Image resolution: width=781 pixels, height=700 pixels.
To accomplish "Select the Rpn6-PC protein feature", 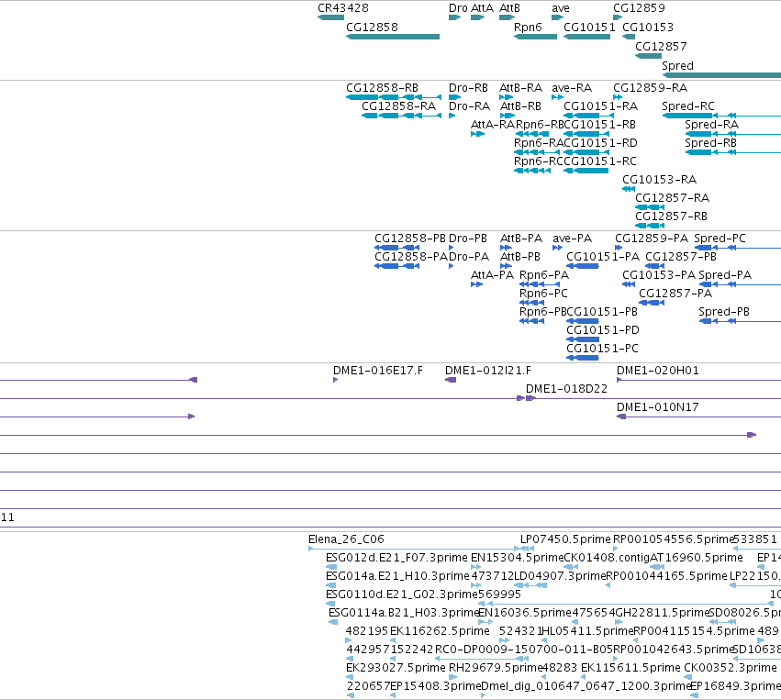I will (x=532, y=303).
